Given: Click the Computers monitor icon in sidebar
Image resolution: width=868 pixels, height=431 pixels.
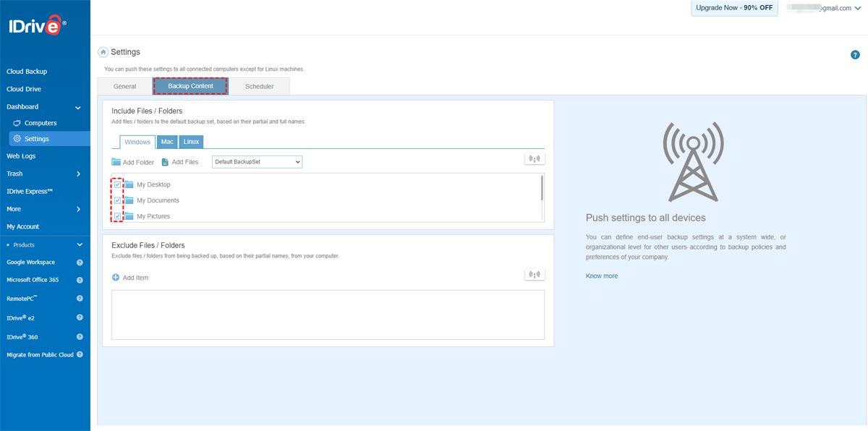Looking at the screenshot, I should click(x=17, y=123).
